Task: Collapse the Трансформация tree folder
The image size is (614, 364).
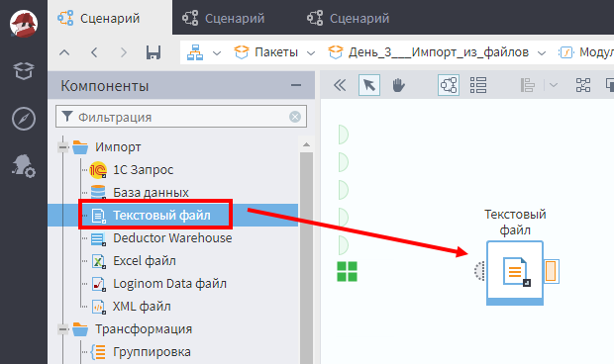Action: coord(62,329)
